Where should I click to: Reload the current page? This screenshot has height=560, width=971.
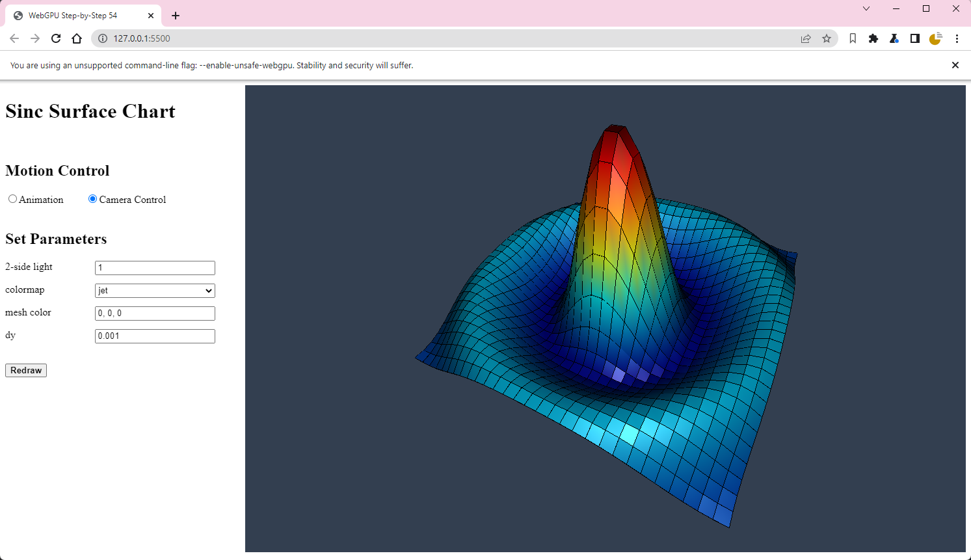click(56, 38)
